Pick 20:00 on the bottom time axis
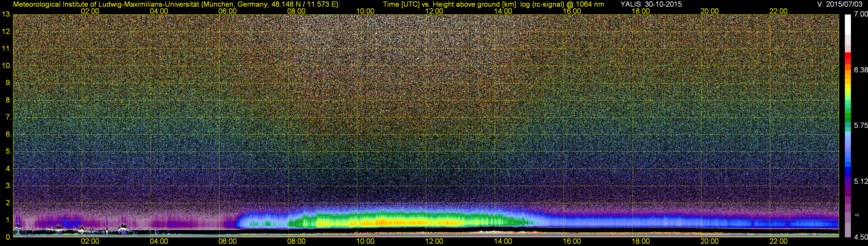Screen dimensions: 868x246 pyautogui.click(x=709, y=242)
